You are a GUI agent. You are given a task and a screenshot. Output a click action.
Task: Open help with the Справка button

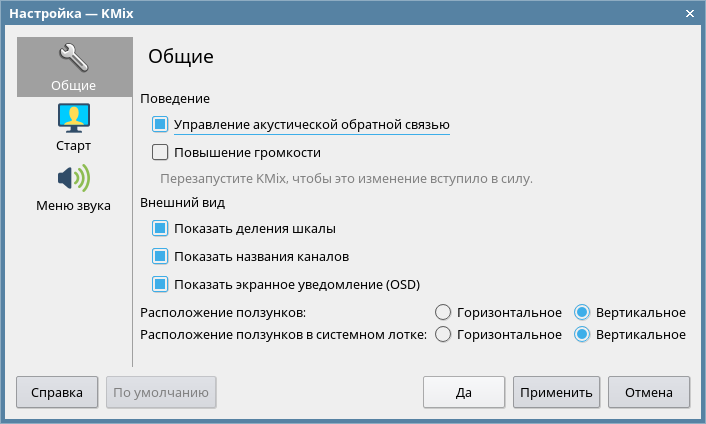point(57,392)
